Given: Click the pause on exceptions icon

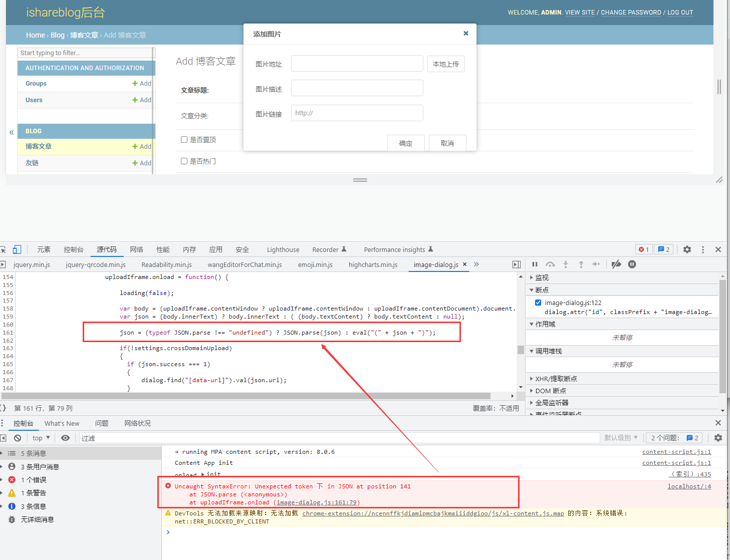Looking at the screenshot, I should coord(632,264).
